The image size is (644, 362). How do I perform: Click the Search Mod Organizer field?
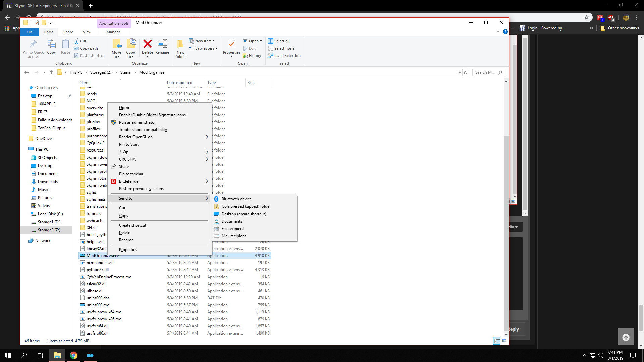point(488,72)
